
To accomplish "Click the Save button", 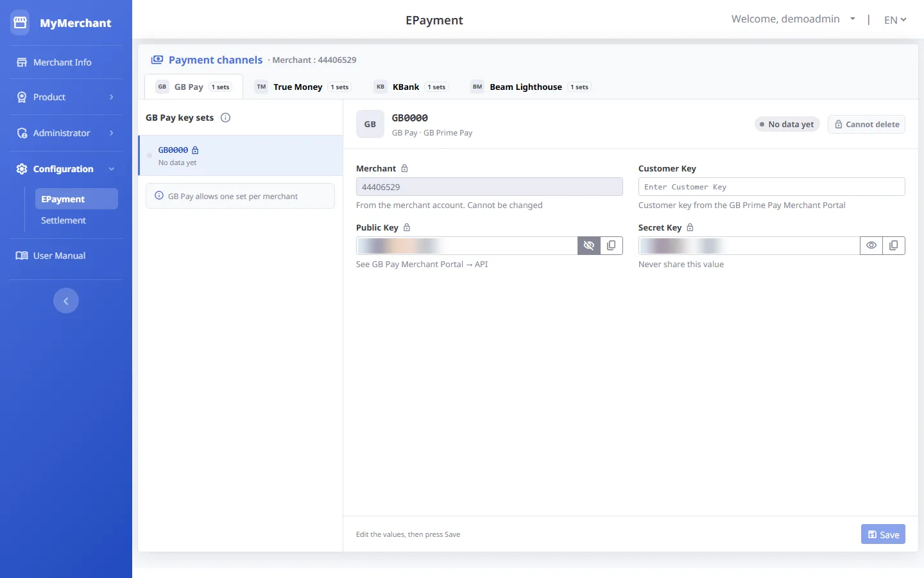I will point(883,534).
